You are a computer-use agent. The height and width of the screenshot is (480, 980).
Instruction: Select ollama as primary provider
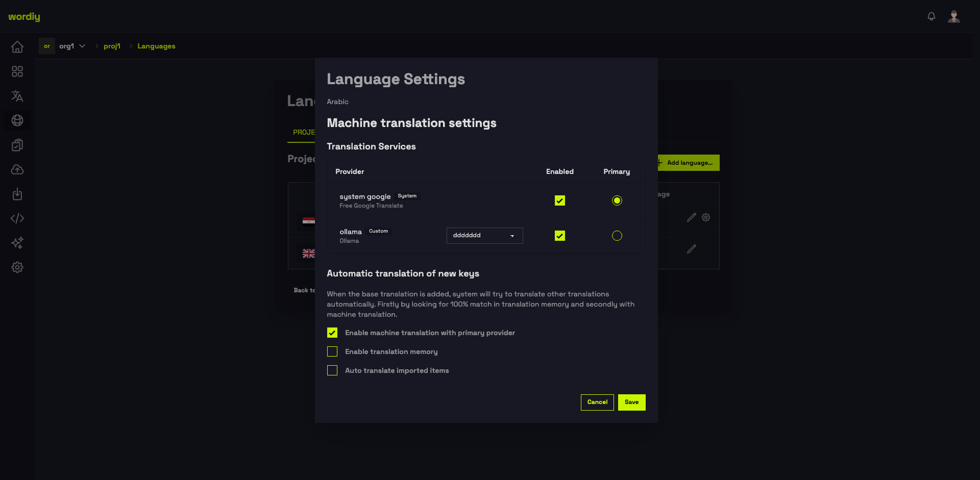pos(617,236)
